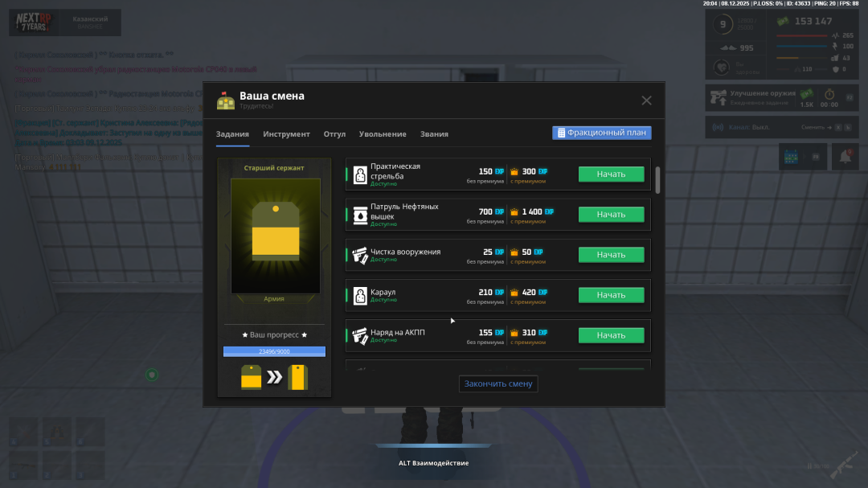Viewport: 868px width, 488px height.
Task: Click the Чистка вооружения gun icon
Action: tap(360, 255)
